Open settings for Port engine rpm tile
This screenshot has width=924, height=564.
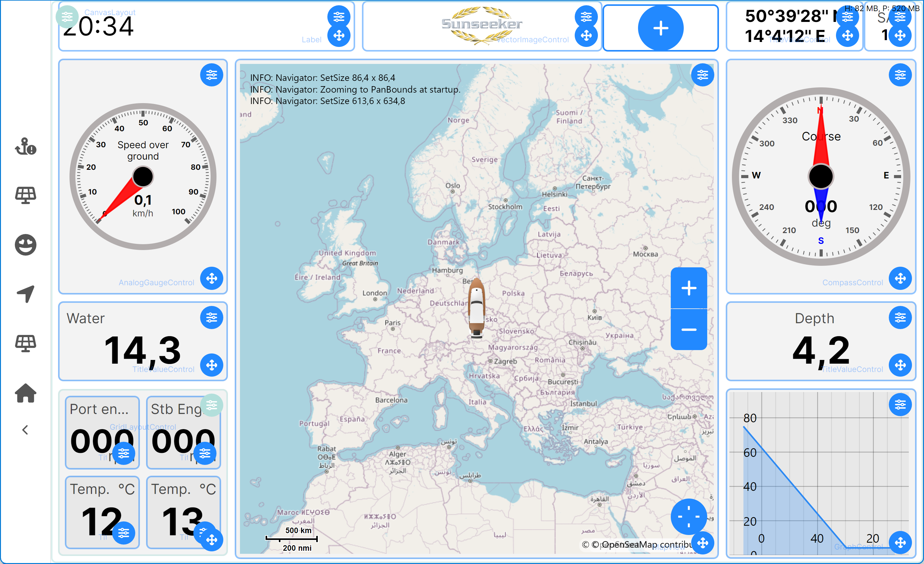pos(124,453)
